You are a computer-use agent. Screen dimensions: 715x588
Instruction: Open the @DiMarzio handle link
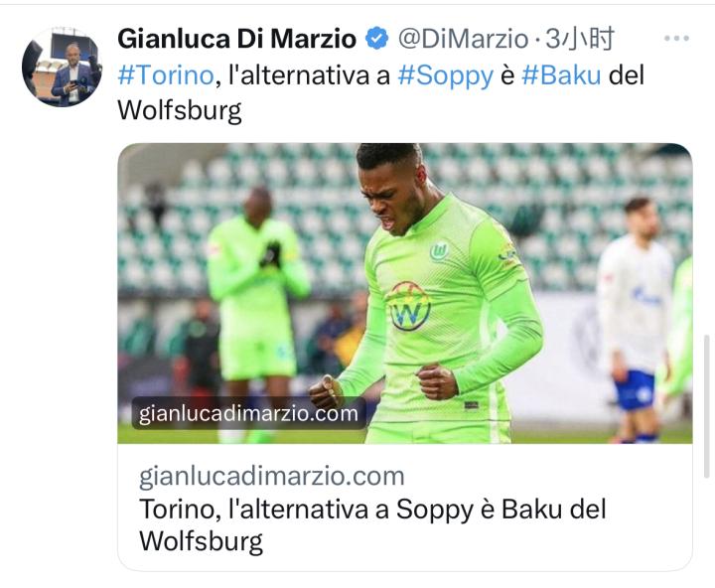[464, 39]
